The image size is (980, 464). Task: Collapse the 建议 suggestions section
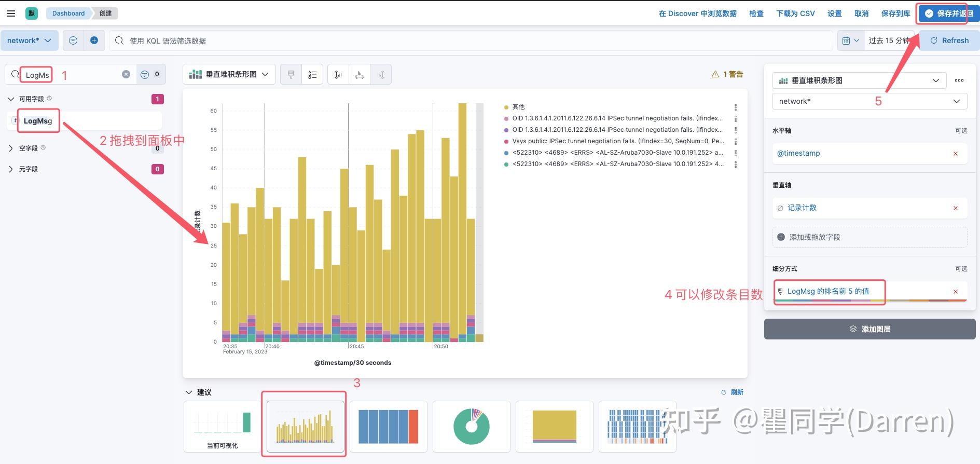point(189,392)
